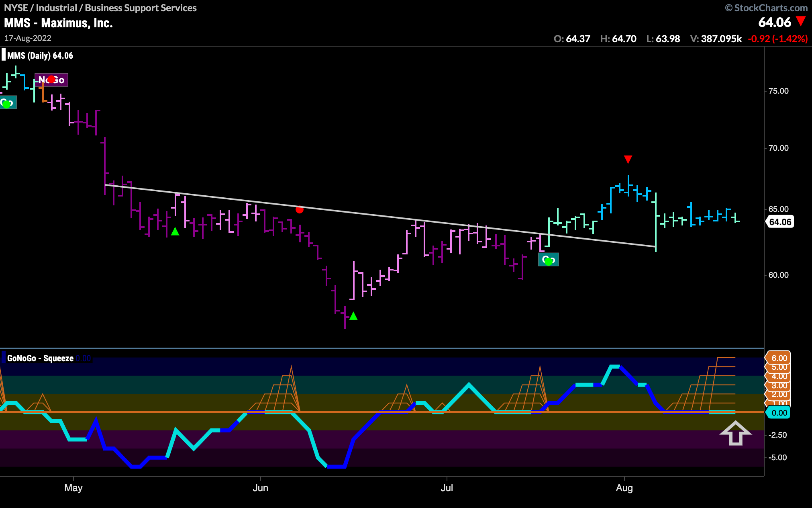Click the large header price 64.06
Image resolution: width=812 pixels, height=508 pixels.
(775, 22)
